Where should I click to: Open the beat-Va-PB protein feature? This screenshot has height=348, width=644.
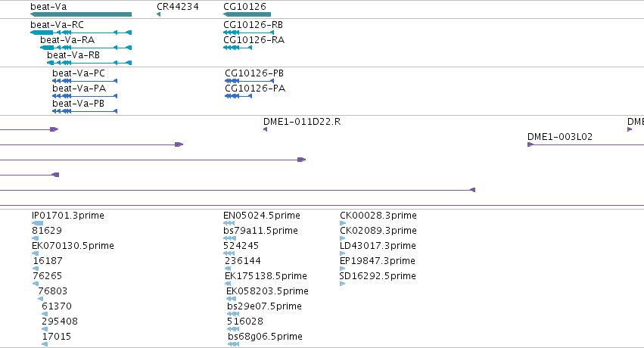[x=78, y=104]
